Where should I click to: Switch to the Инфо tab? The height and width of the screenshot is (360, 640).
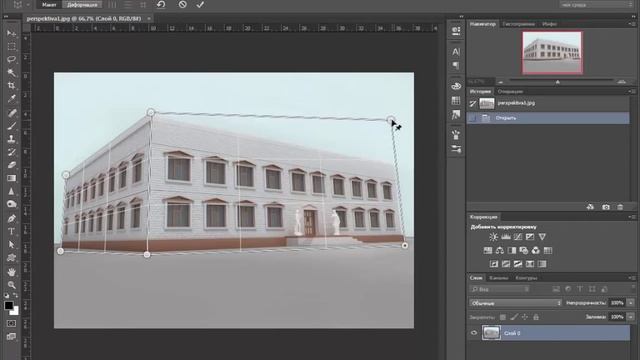(549, 24)
